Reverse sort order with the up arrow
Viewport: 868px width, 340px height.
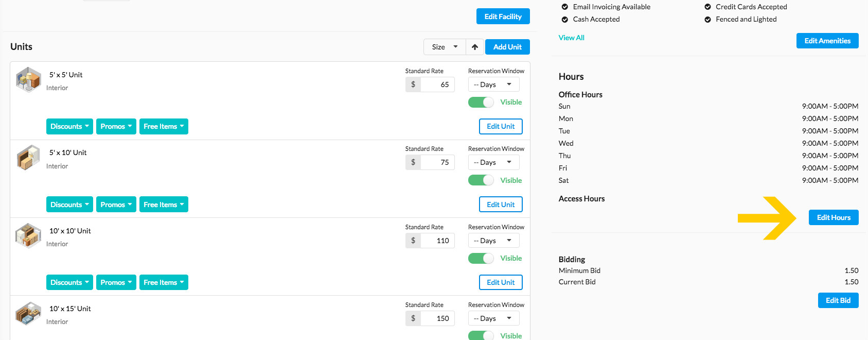475,47
